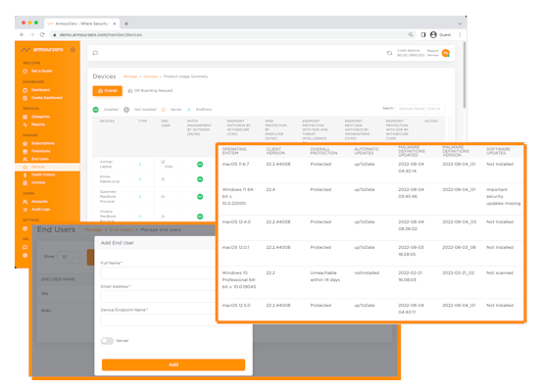Screen dimensions: 542x392
Task: Collapse sidebar using icon beside armourzero logo
Action: (73, 50)
